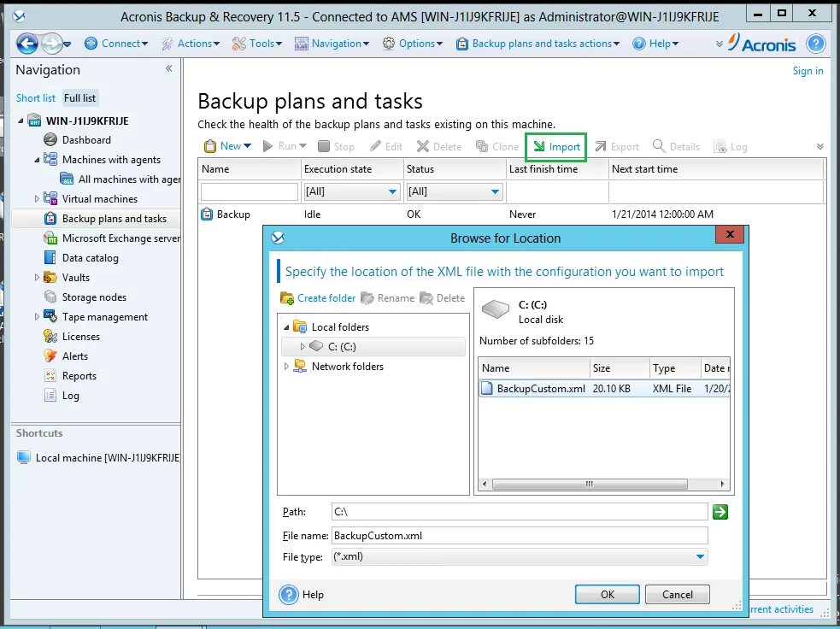Collapse Machines with agents node
Screen dimensions: 840x629
(37, 160)
